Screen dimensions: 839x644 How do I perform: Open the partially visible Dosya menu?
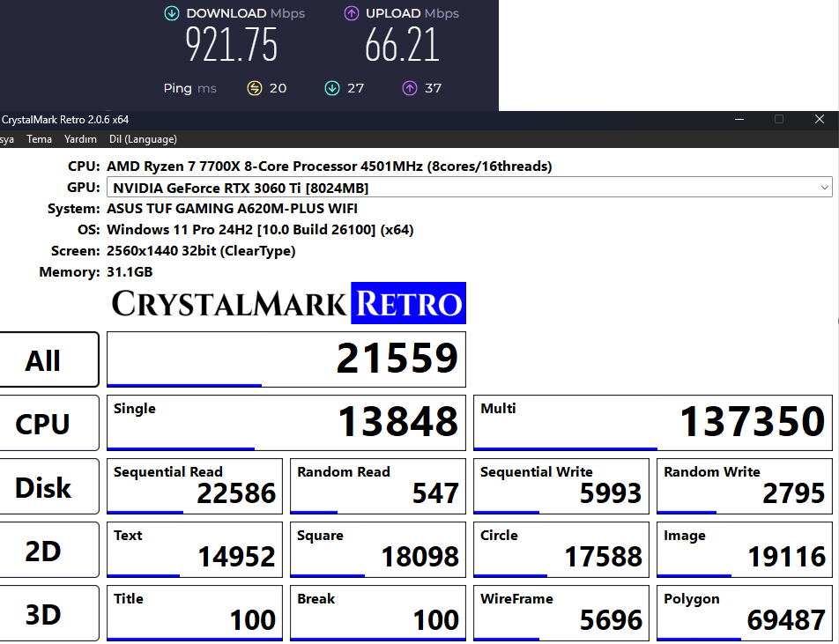point(7,139)
